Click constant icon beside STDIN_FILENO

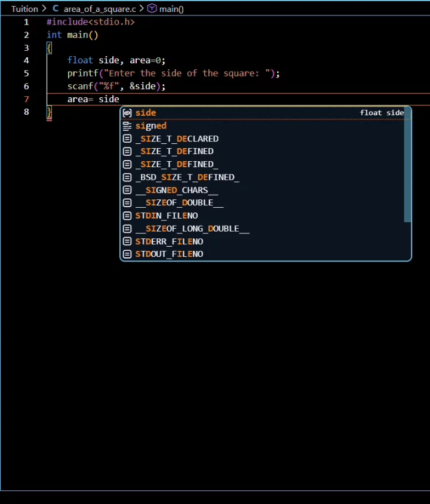pos(127,216)
